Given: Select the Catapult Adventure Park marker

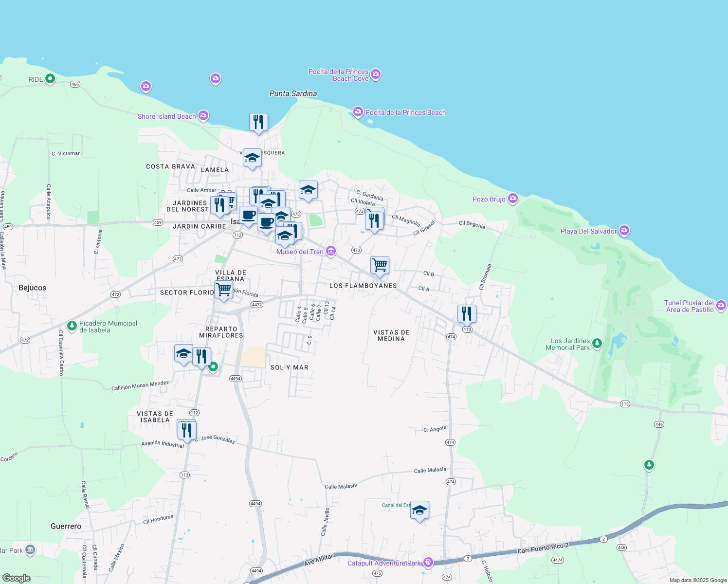Looking at the screenshot, I should (x=428, y=562).
